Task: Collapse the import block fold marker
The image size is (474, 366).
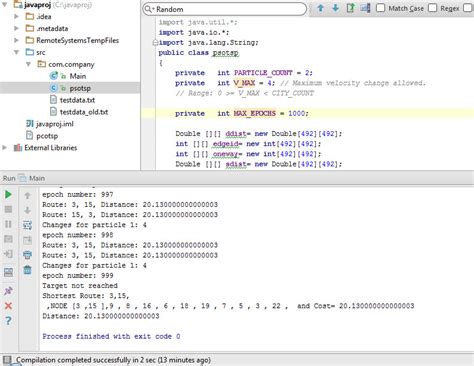Action: (155, 43)
